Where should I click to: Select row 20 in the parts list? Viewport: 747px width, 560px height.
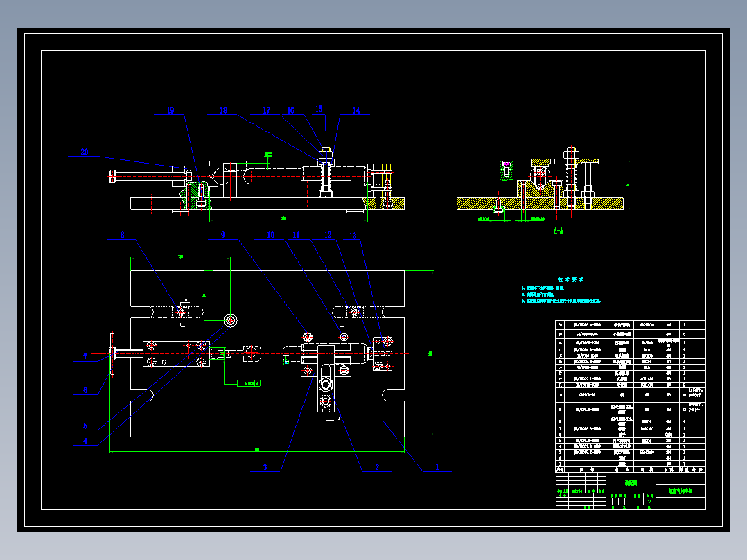click(631, 324)
